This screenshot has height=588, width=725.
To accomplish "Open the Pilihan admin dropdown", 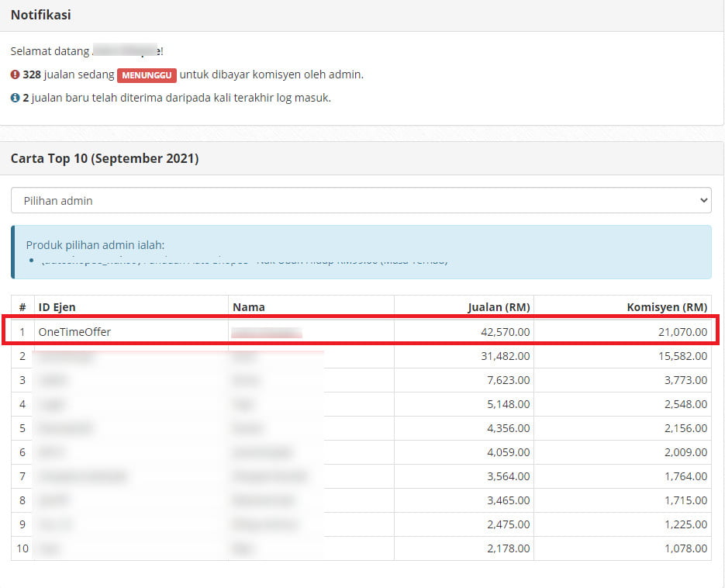I will pyautogui.click(x=361, y=199).
